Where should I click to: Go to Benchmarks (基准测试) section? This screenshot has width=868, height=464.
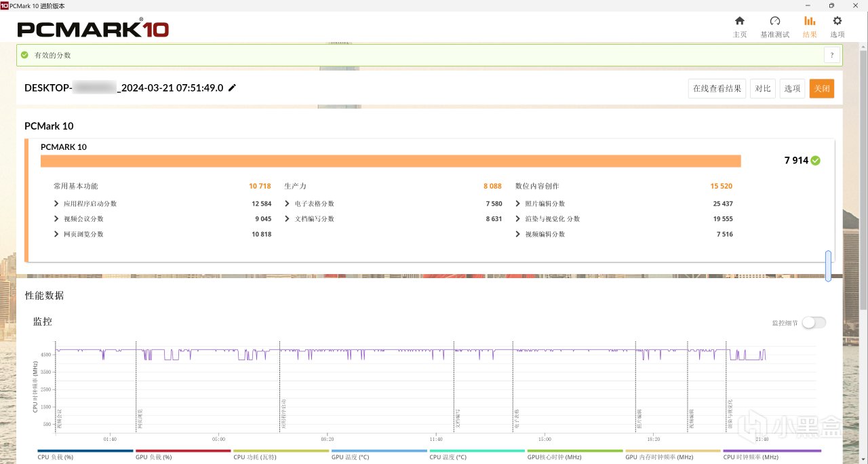click(x=774, y=26)
